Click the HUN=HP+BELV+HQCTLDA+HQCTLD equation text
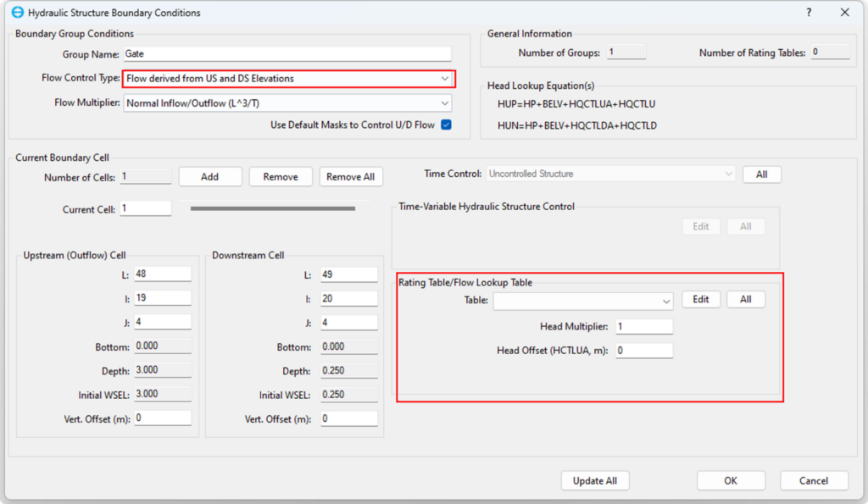868x504 pixels. [x=577, y=125]
